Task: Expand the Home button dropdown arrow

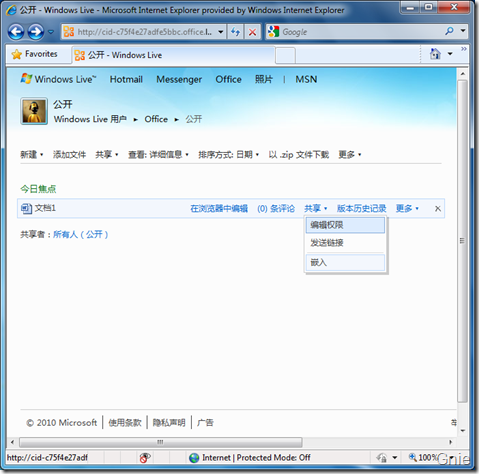Action: point(450,54)
